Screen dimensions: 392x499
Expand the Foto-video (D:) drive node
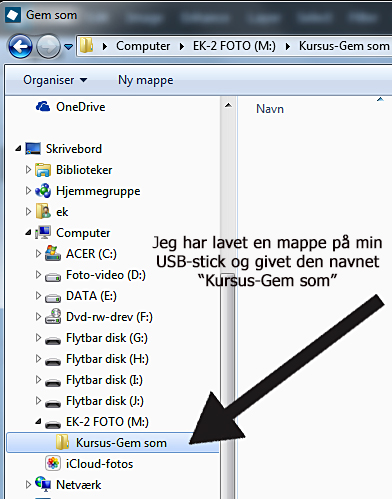click(x=38, y=275)
